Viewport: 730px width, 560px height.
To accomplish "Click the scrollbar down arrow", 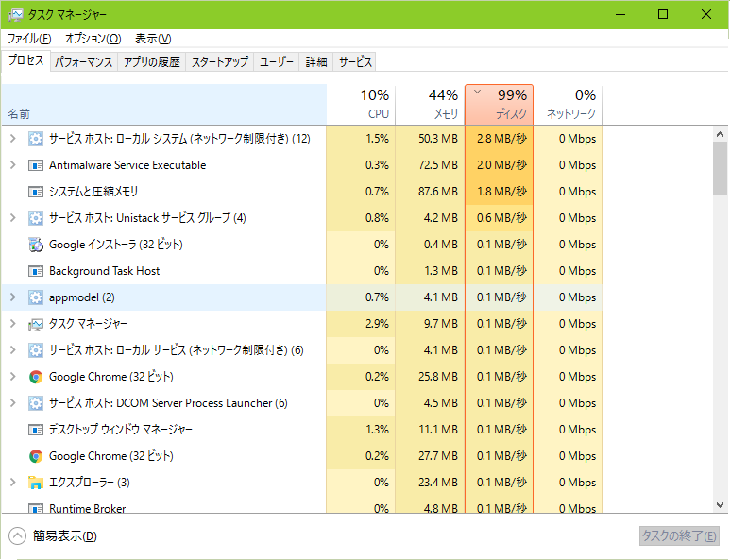I will pos(721,505).
